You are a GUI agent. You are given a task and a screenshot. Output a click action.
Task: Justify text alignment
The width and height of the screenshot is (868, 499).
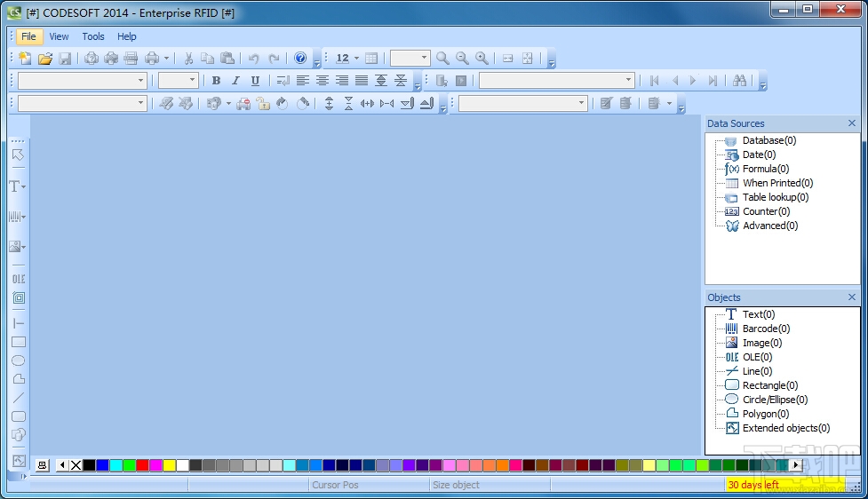[x=361, y=81]
